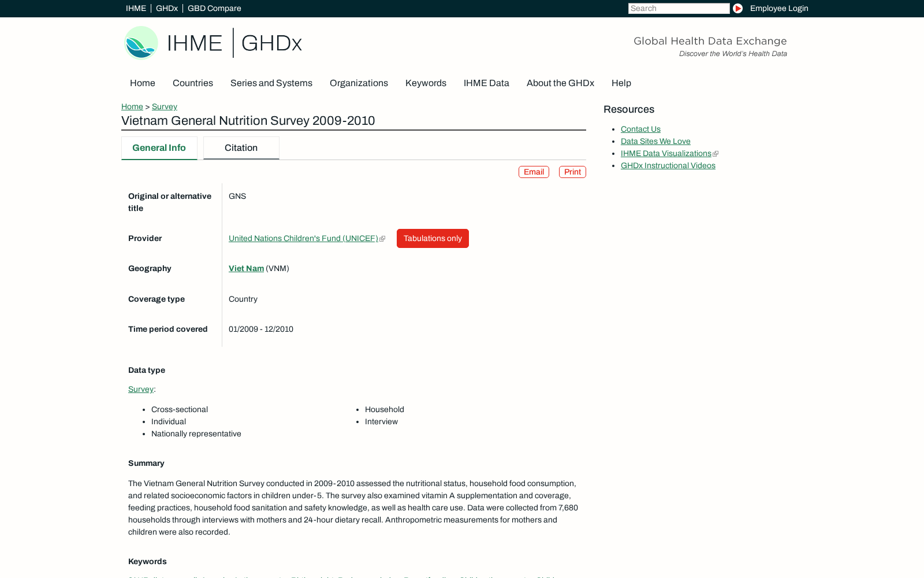Image resolution: width=924 pixels, height=578 pixels.
Task: Click the Home breadcrumb link
Action: click(x=132, y=106)
